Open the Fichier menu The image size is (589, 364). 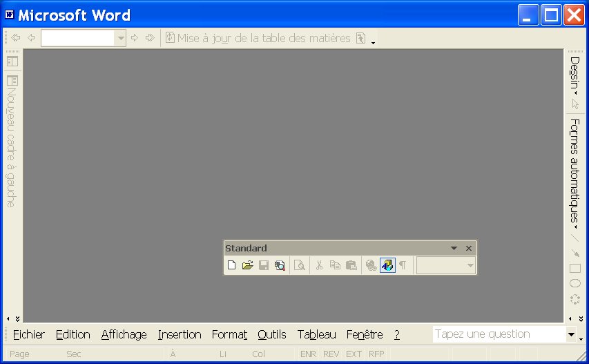pyautogui.click(x=29, y=334)
